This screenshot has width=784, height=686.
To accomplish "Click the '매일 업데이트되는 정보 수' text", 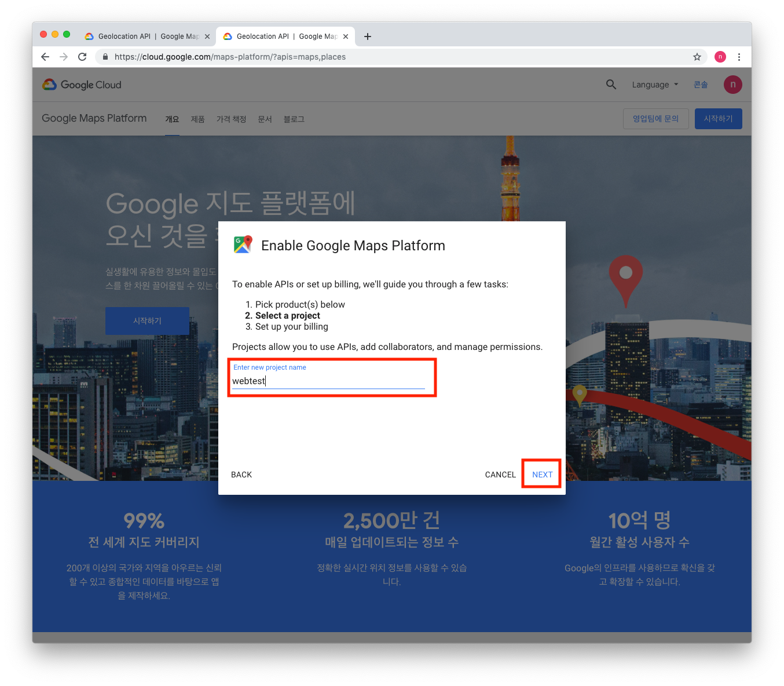I will coord(391,542).
